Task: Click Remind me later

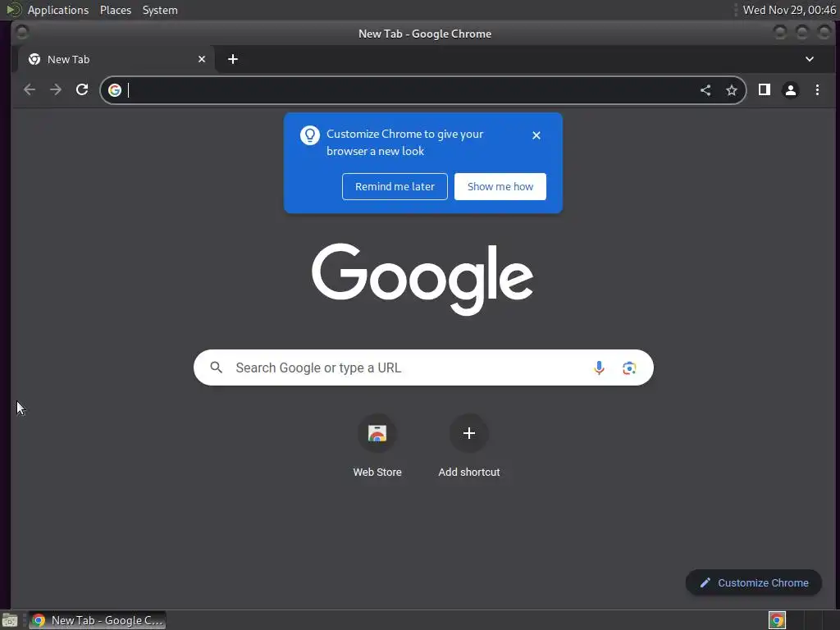Action: click(395, 186)
